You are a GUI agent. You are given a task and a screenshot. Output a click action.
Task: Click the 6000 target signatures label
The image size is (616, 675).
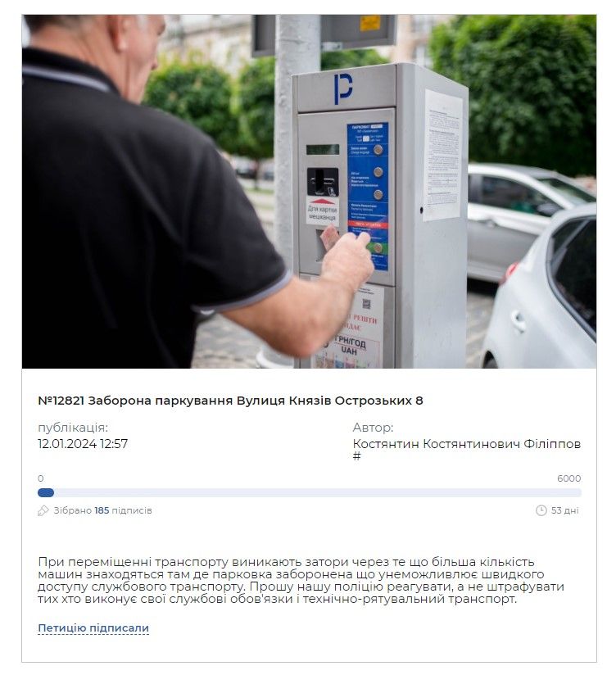point(569,478)
